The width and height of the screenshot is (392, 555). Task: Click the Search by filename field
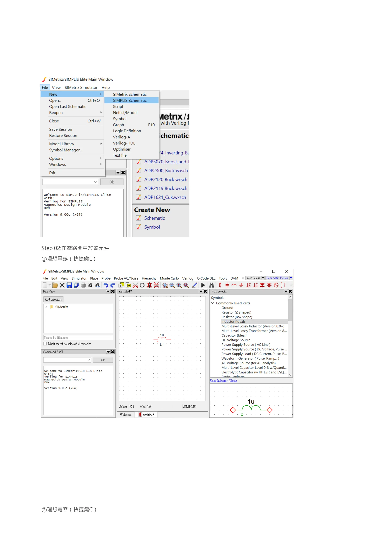pyautogui.click(x=78, y=338)
